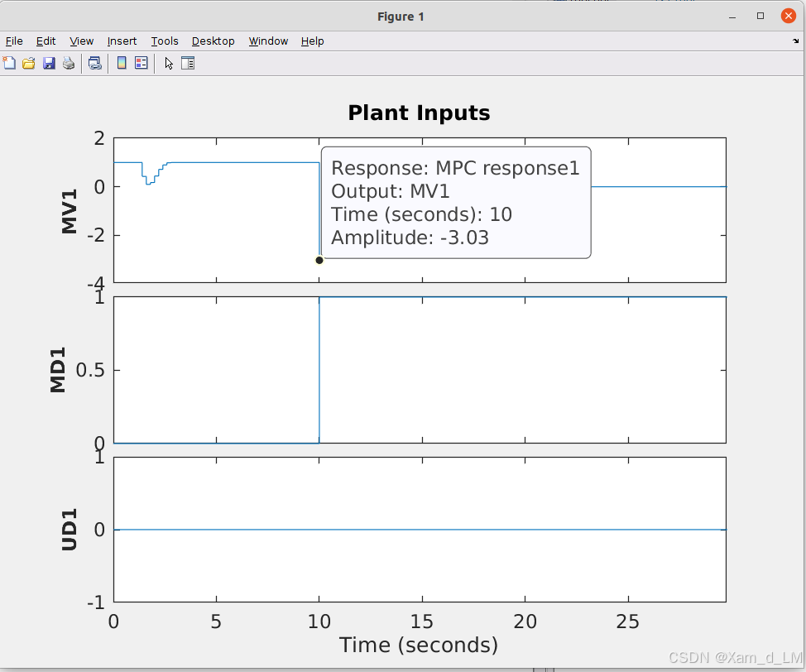Open the Tools menu
This screenshot has width=806, height=672.
(164, 41)
